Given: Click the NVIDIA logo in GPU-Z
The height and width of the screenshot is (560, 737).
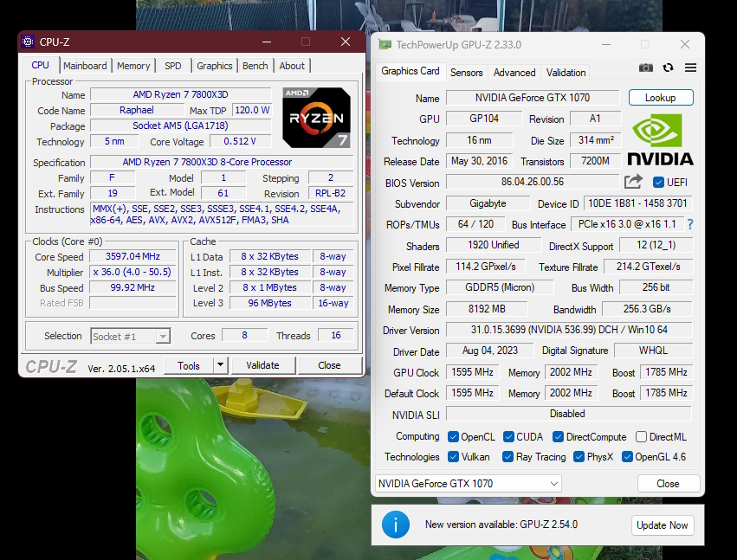Looking at the screenshot, I should [x=661, y=140].
